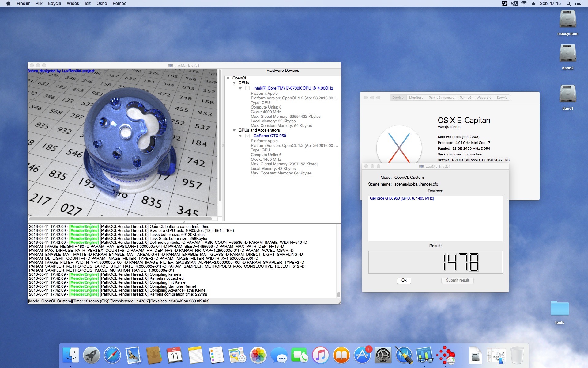Image resolution: width=588 pixels, height=368 pixels.
Task: Click the log panel vertical scrollbar
Action: 338,294
